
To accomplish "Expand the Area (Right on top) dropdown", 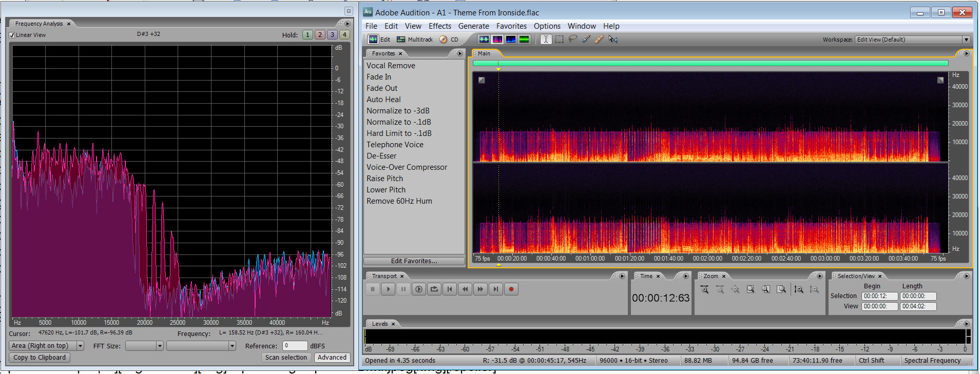I will point(80,346).
